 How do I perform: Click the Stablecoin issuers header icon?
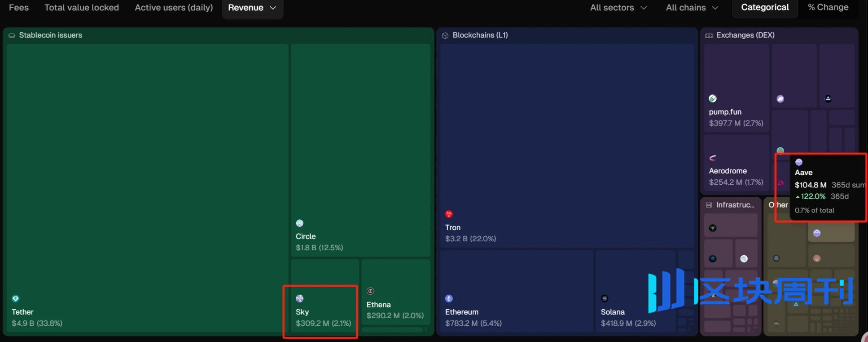12,36
